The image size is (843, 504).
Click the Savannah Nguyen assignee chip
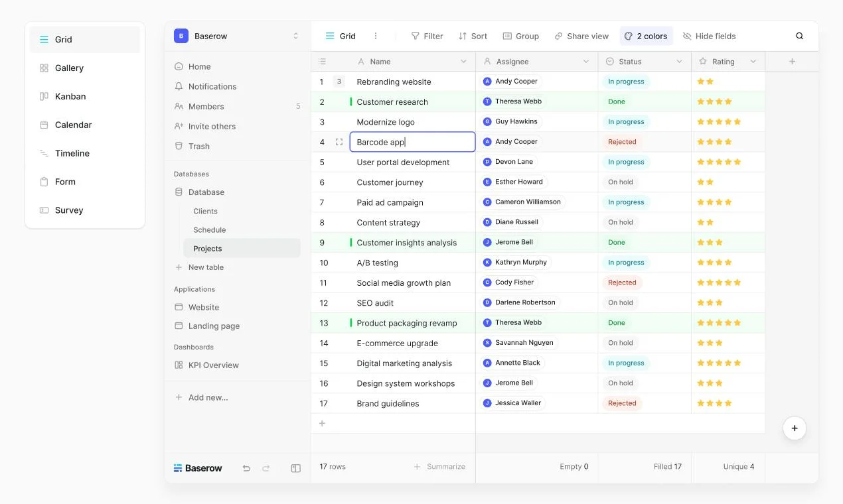(x=518, y=343)
